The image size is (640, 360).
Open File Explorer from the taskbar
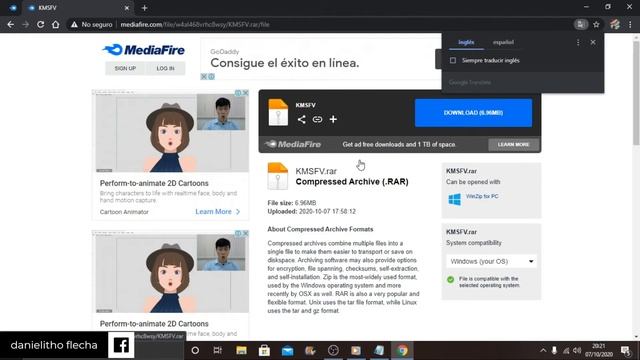[241, 350]
